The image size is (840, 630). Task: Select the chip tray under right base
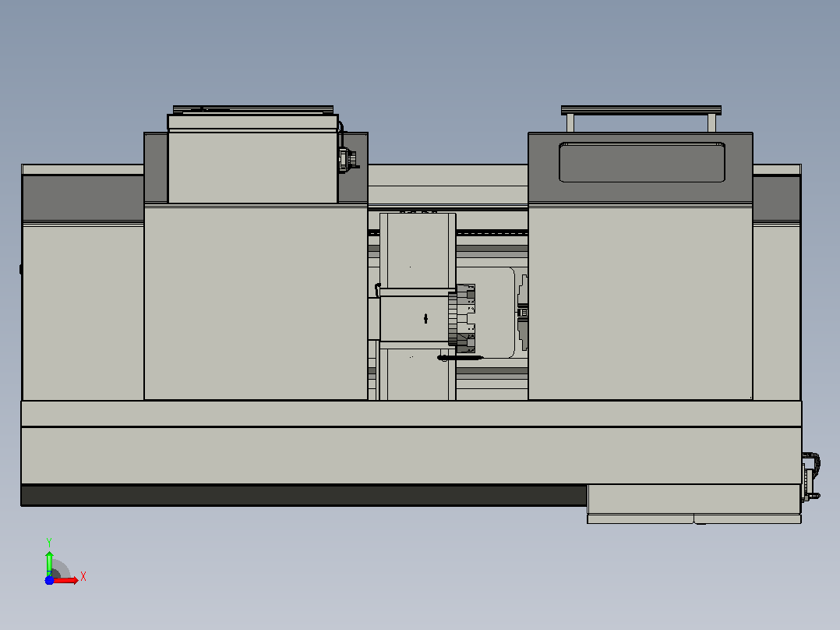(x=694, y=504)
